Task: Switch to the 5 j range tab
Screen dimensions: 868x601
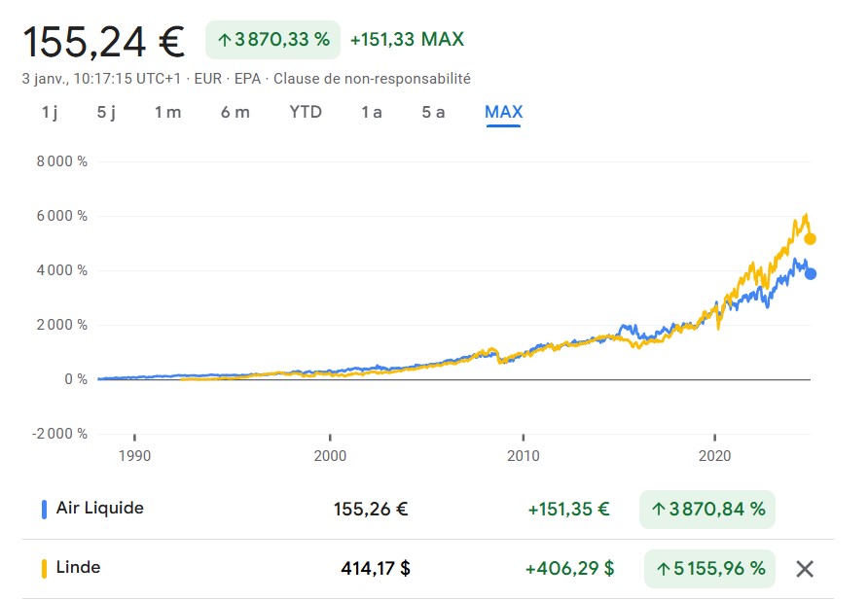Action: (106, 112)
